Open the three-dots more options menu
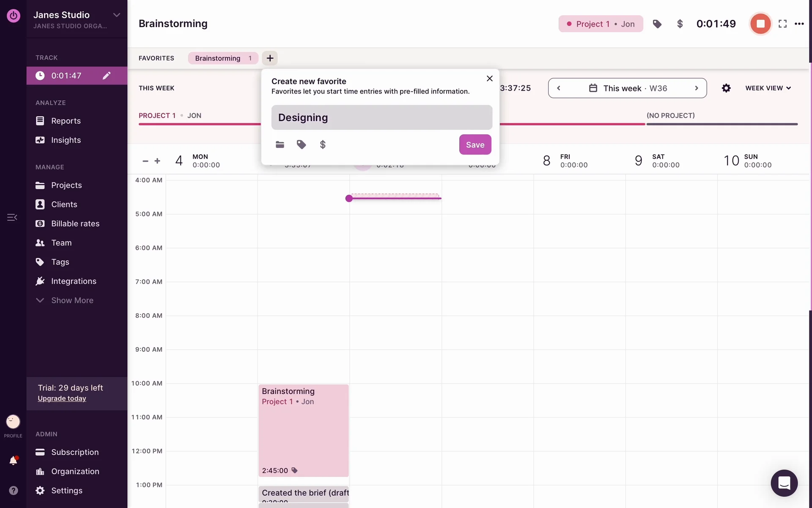The width and height of the screenshot is (812, 508). click(799, 24)
